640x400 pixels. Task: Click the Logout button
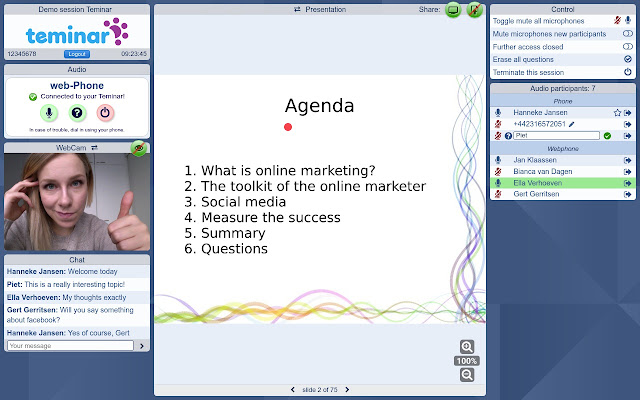(x=77, y=54)
